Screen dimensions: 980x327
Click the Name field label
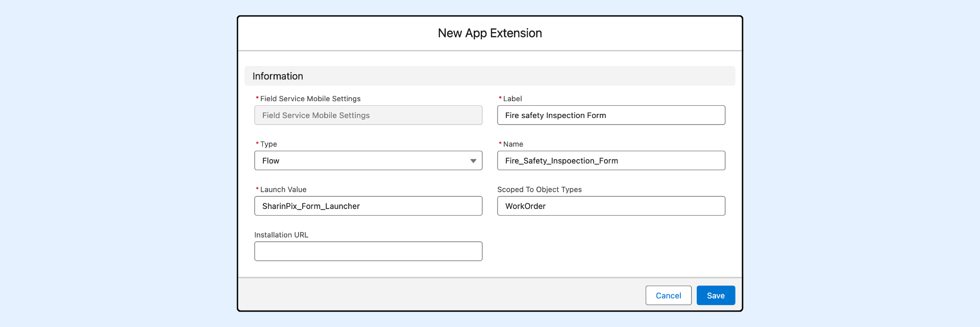click(513, 144)
